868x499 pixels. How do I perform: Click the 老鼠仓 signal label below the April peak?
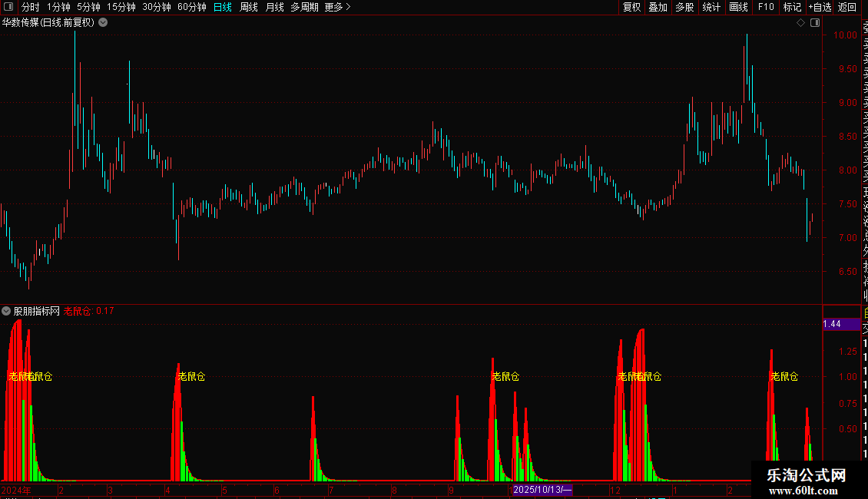tap(191, 377)
